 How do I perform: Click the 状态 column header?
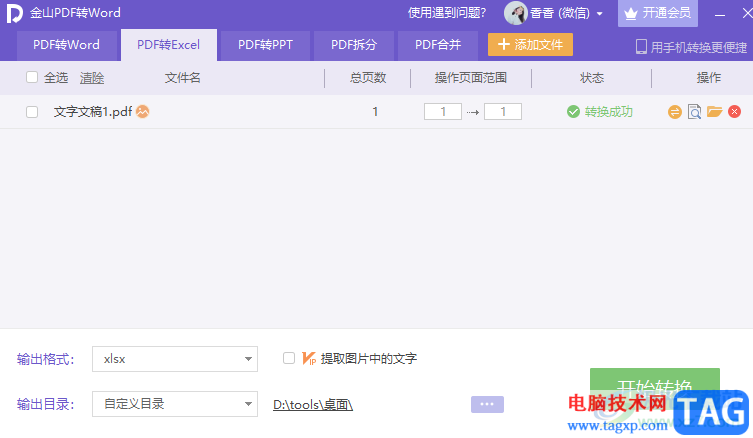click(592, 78)
